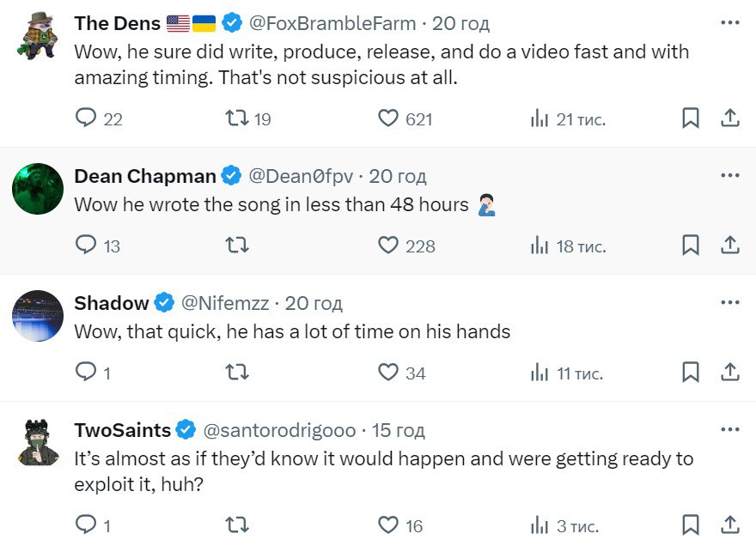This screenshot has width=756, height=552.
Task: Click Shadow's profile avatar
Action: coord(38,316)
